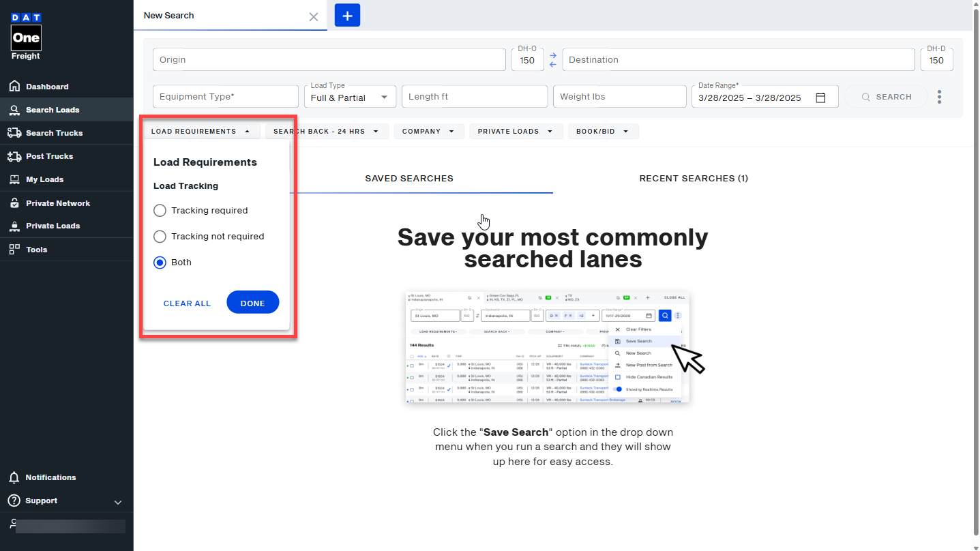Select the Tracking required radio button
The image size is (980, 551).
pos(160,210)
